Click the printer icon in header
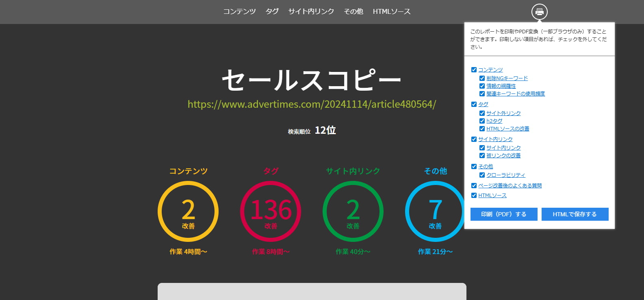The width and height of the screenshot is (644, 300). [x=539, y=12]
